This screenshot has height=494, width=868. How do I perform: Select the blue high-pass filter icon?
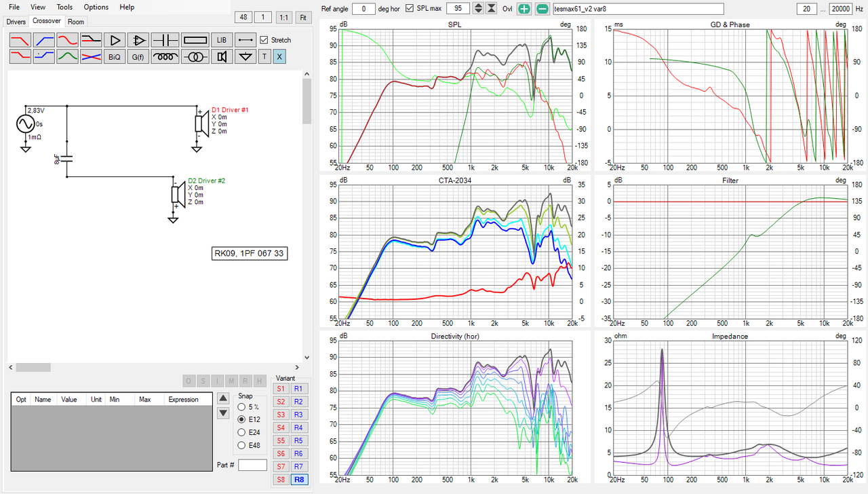[43, 40]
